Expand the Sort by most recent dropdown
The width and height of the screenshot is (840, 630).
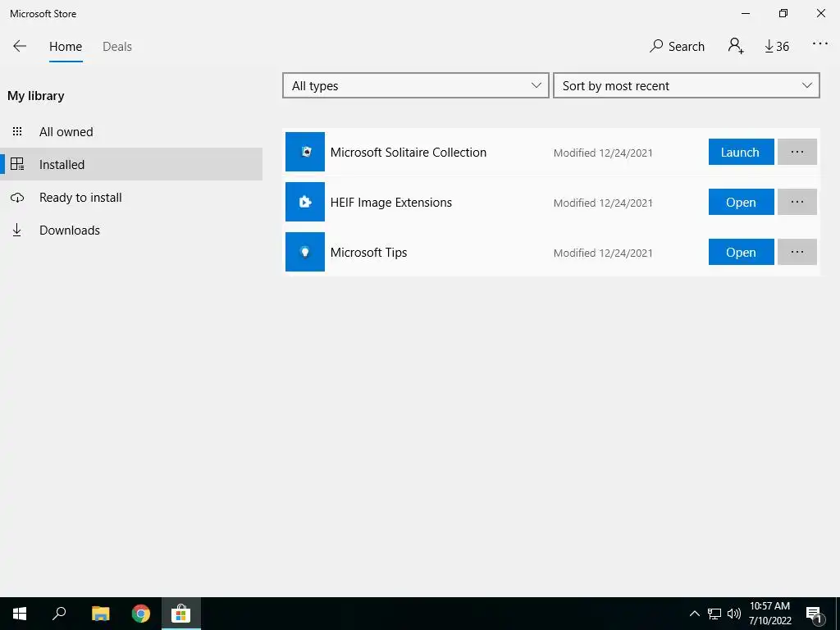click(687, 85)
